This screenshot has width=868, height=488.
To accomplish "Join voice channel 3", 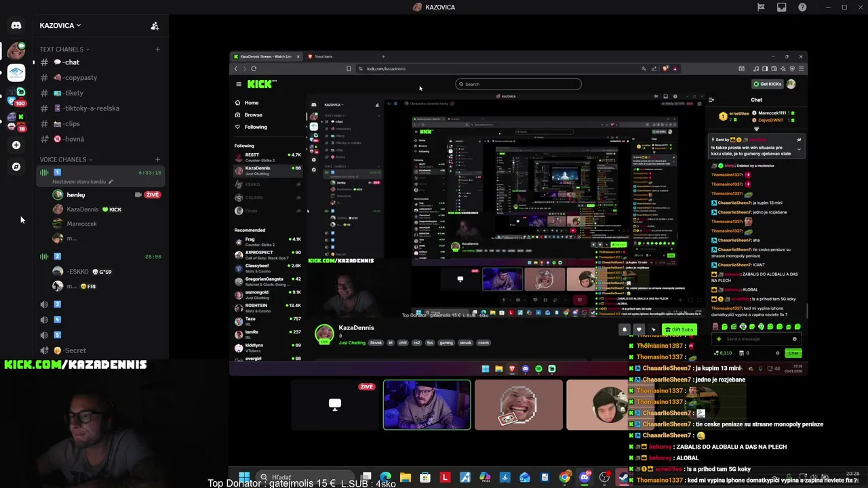I will 101,304.
